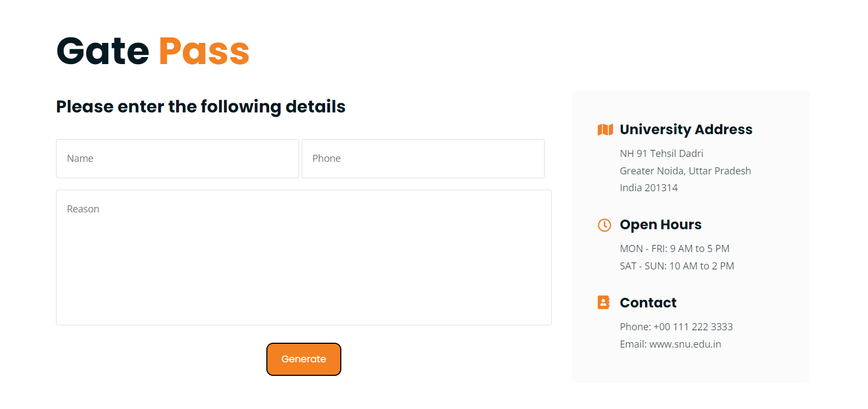The image size is (868, 409).
Task: Click the clock icon beside Open Hours
Action: (603, 224)
